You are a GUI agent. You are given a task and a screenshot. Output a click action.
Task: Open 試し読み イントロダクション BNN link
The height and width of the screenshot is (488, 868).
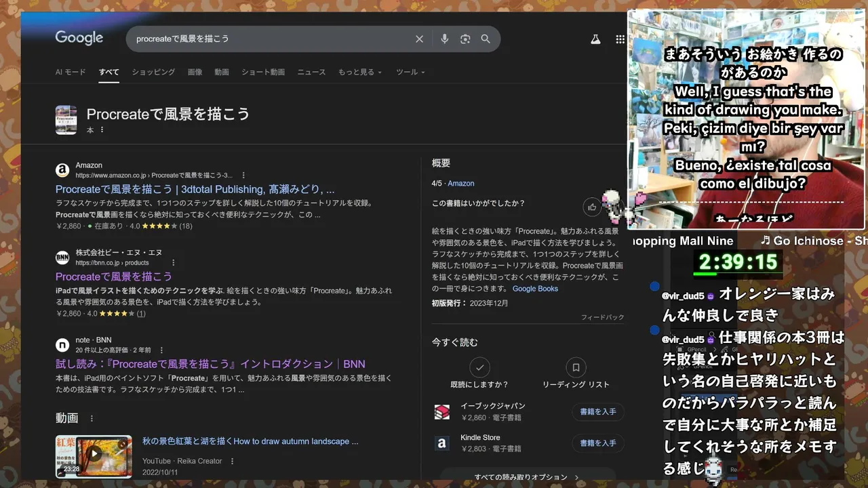[x=210, y=364]
